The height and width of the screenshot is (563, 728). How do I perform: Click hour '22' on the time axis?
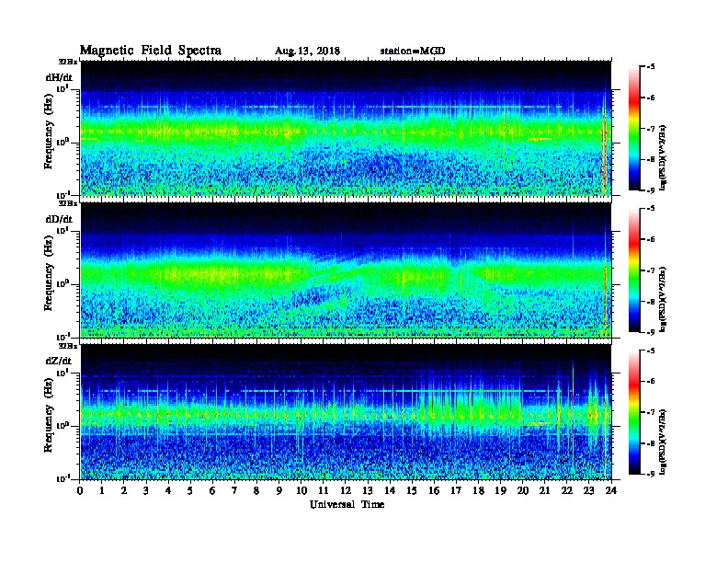click(567, 490)
